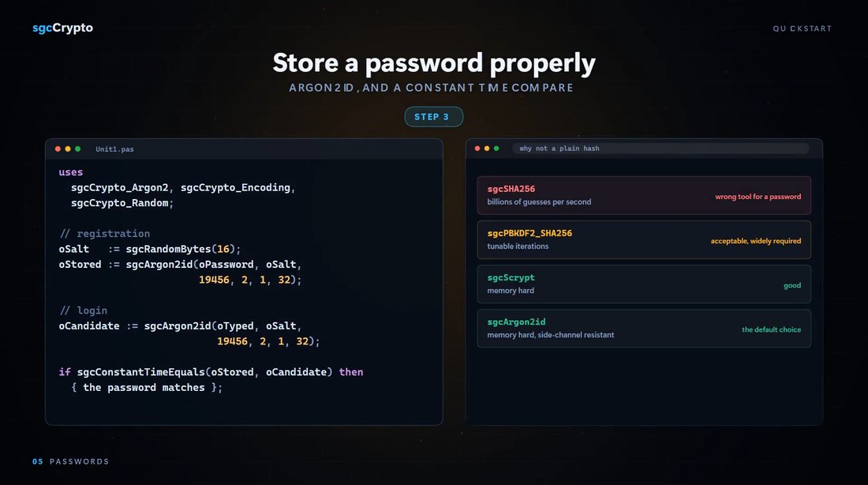Click the Argon2id constant time compare subtitle
Screen dimensions: 868x485
pyautogui.click(x=431, y=88)
